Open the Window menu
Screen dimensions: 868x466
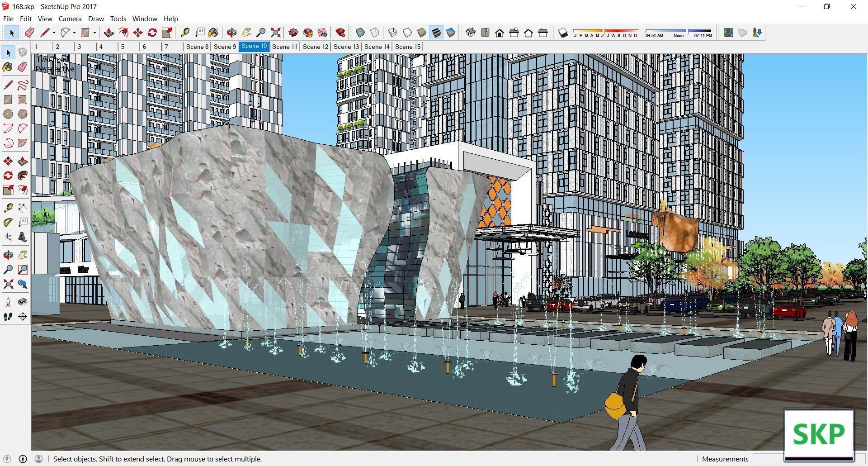145,19
